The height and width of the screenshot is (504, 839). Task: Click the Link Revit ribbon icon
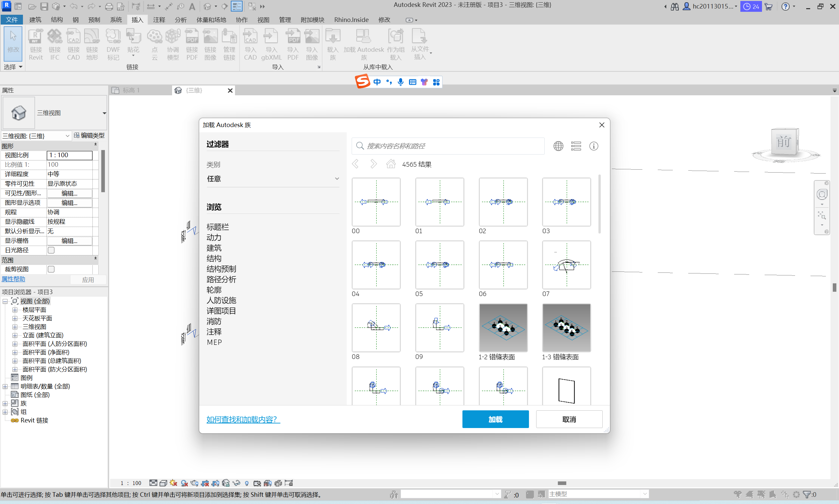[x=35, y=45]
